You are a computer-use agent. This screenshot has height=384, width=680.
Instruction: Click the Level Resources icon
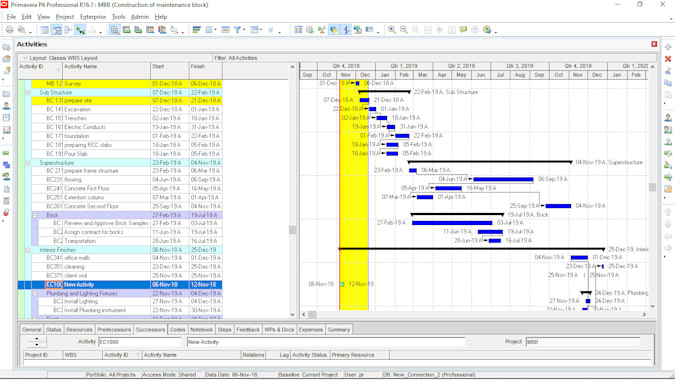pos(321,30)
